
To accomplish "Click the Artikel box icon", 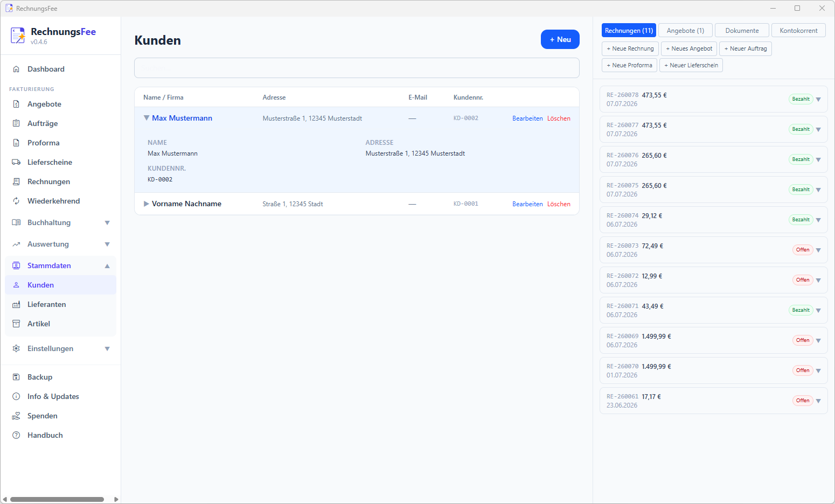I will (x=16, y=324).
